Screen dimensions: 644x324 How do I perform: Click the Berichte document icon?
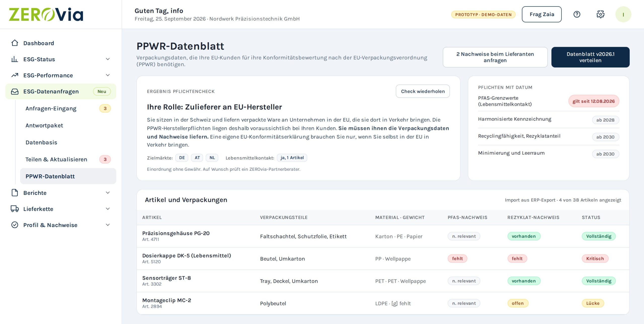pos(15,193)
